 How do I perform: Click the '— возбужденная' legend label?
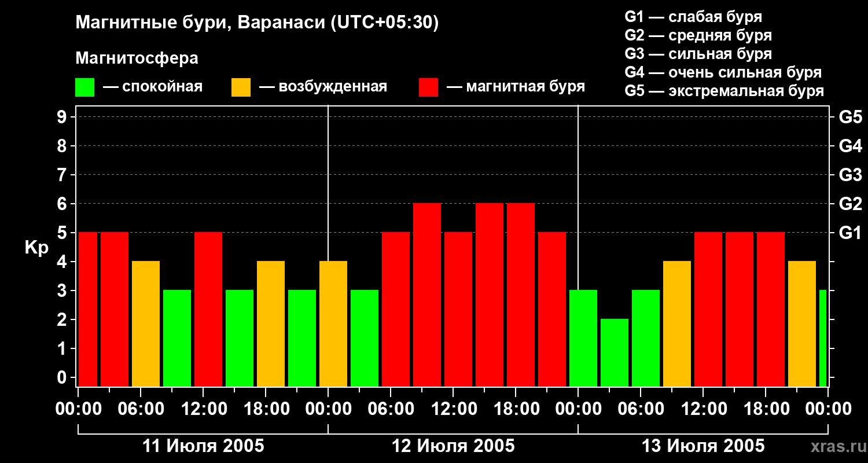click(x=323, y=87)
